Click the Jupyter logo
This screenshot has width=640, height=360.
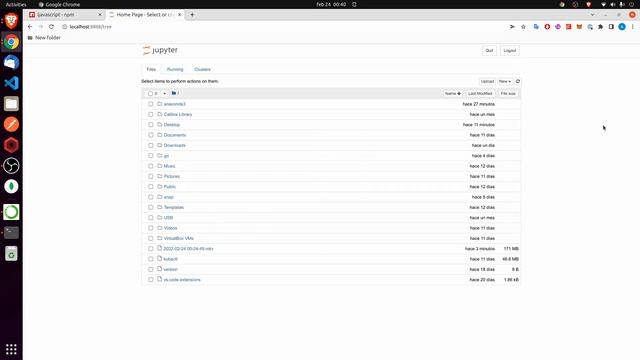click(160, 50)
